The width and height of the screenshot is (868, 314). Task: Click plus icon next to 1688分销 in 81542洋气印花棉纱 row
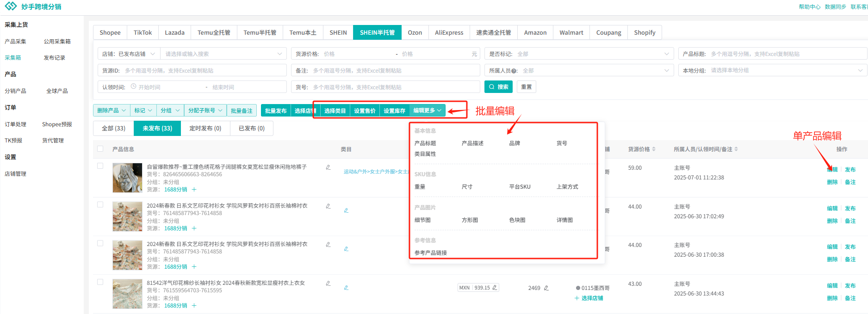click(x=194, y=306)
